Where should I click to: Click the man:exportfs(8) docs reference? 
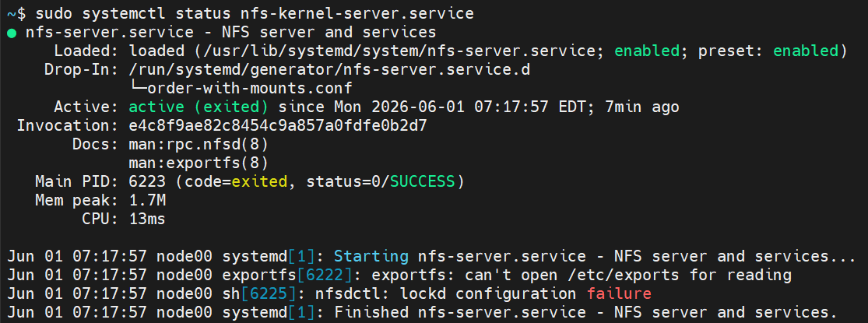coord(199,163)
